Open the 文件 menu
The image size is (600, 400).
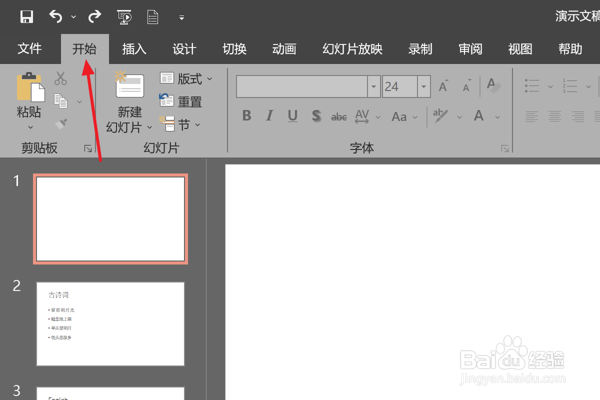coord(29,49)
